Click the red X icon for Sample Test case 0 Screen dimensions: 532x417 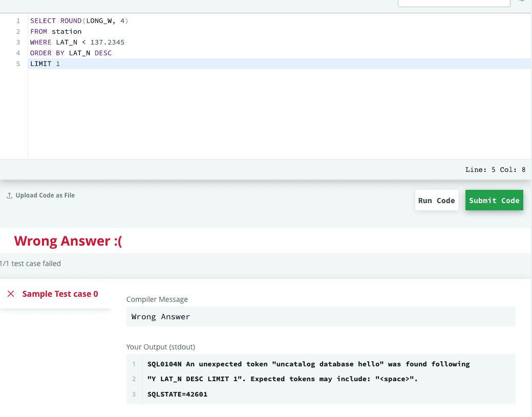coord(11,294)
